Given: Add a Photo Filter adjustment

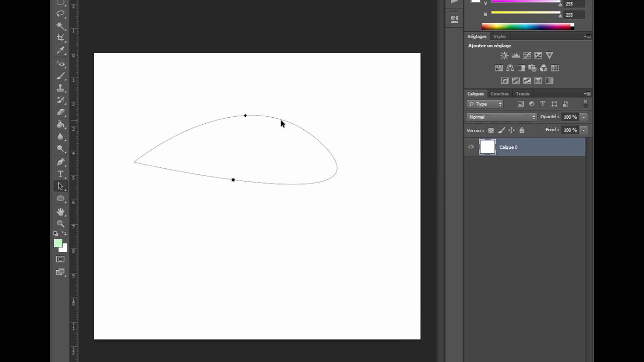Looking at the screenshot, I should pos(532,68).
